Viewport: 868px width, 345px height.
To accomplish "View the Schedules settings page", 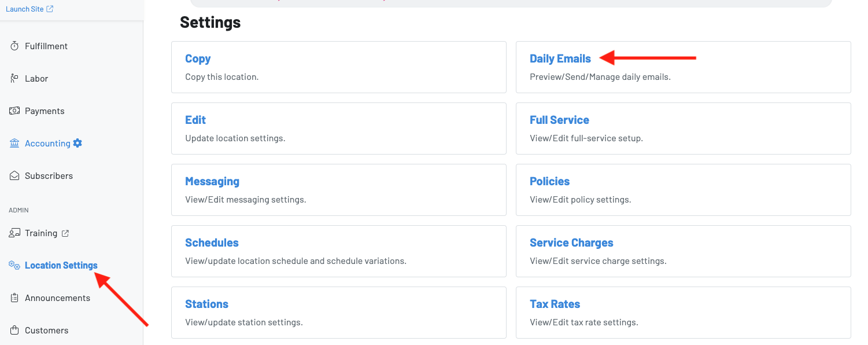I will coord(212,243).
